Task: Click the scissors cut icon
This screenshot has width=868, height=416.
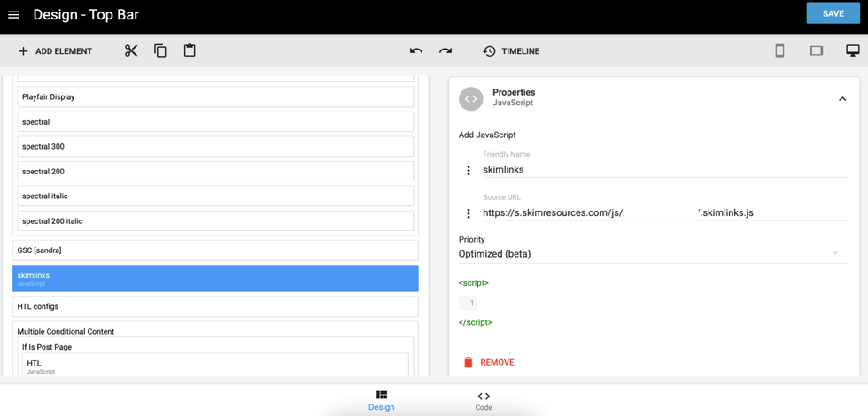Action: click(131, 51)
